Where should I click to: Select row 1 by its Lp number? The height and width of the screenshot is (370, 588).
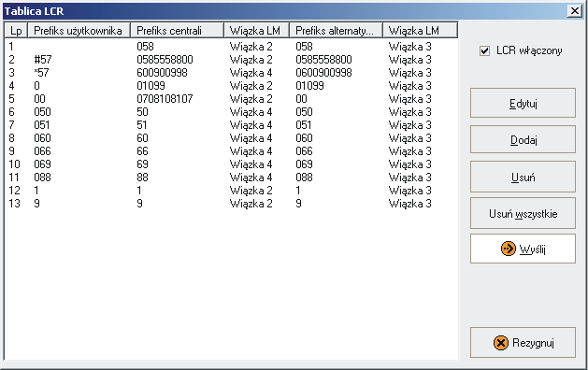coord(11,47)
